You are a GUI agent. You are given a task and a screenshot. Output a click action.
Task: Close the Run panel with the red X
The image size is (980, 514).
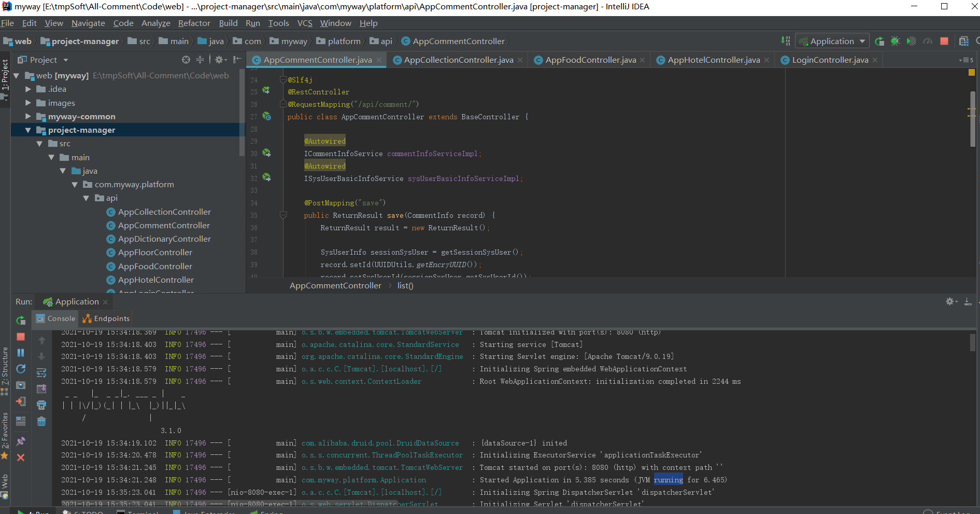21,457
